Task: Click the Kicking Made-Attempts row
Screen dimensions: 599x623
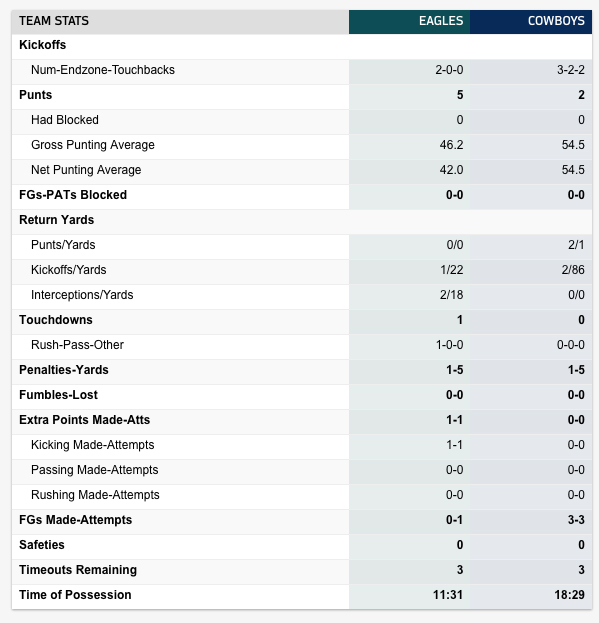Action: click(302, 445)
